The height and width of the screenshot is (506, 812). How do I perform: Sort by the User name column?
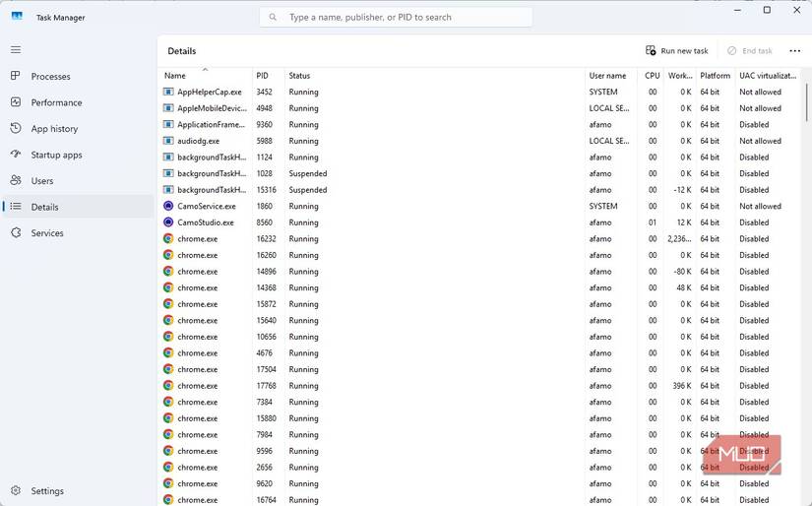pos(611,76)
